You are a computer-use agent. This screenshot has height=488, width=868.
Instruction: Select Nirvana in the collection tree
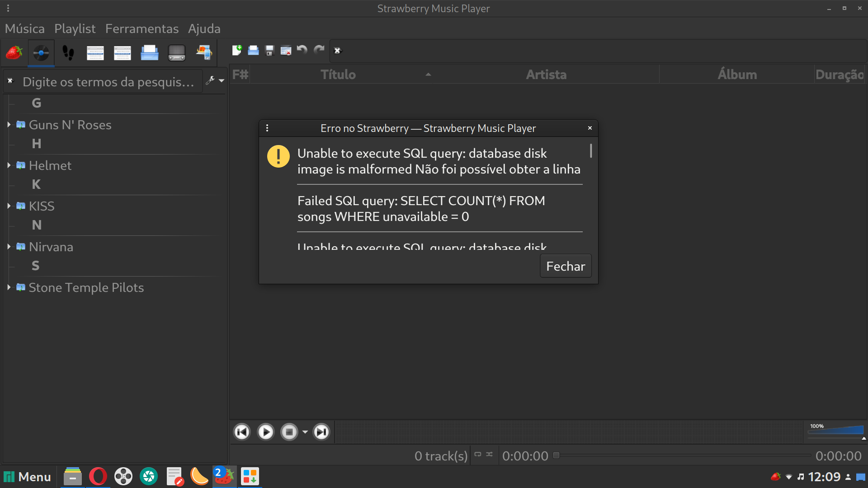pyautogui.click(x=51, y=247)
